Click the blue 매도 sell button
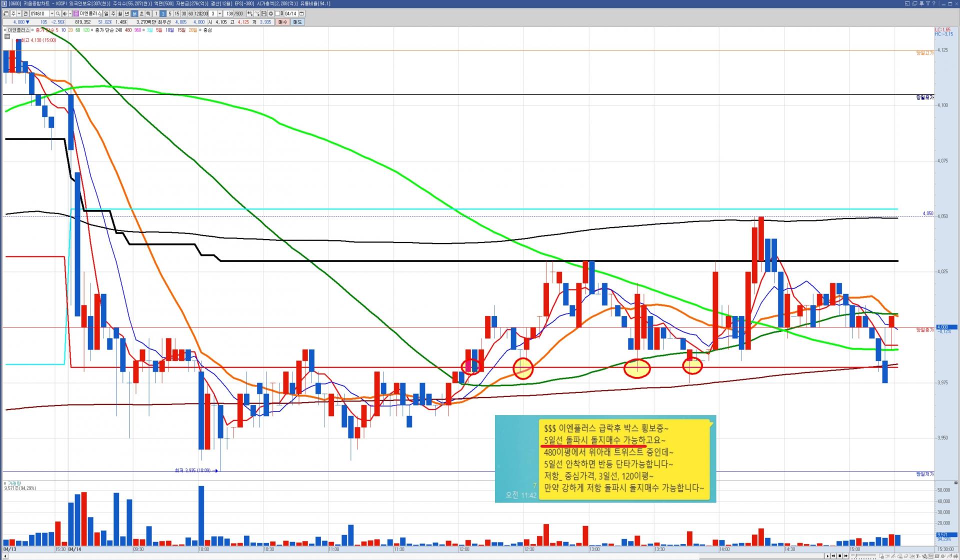 click(x=297, y=22)
